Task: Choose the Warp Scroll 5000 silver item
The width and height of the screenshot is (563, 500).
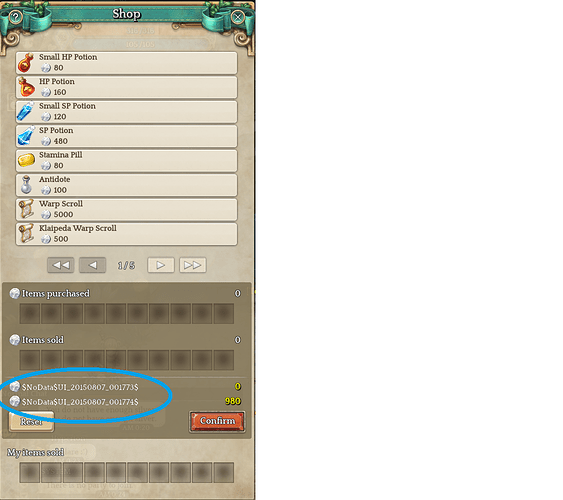Action: [126, 210]
